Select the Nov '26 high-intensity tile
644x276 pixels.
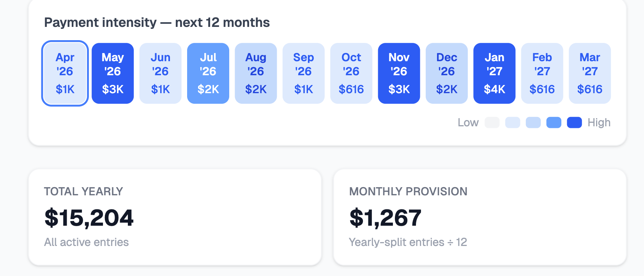(x=399, y=73)
